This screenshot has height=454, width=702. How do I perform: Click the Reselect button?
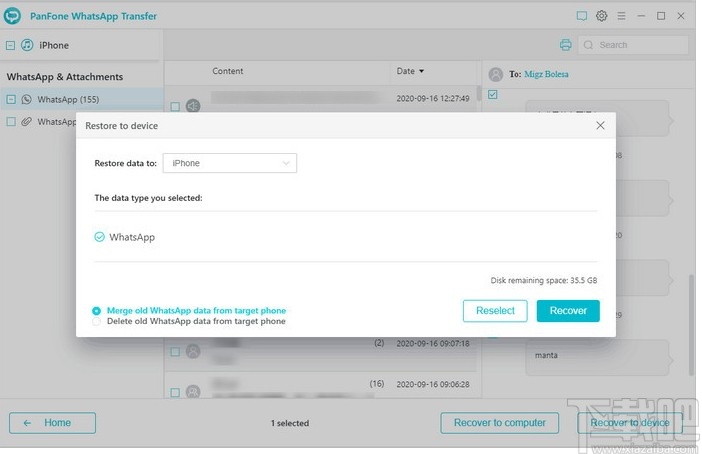tap(495, 311)
